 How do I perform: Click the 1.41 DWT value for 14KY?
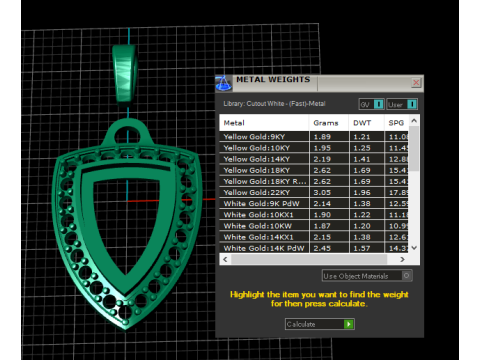tap(362, 159)
